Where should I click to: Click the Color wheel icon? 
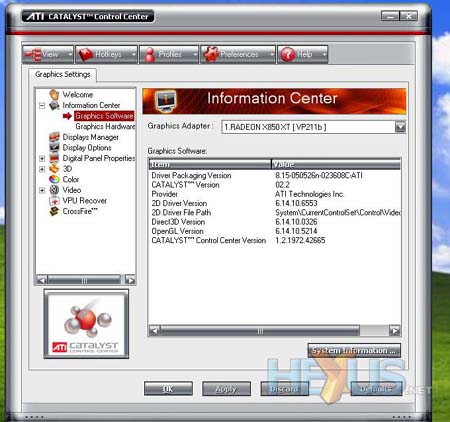(54, 179)
